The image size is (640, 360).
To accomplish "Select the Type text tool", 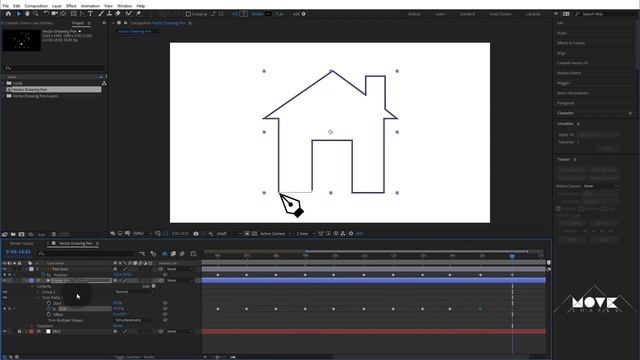I will [91, 14].
